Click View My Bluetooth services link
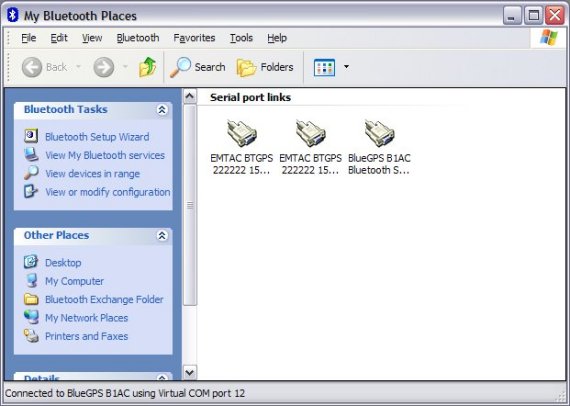 pos(105,155)
